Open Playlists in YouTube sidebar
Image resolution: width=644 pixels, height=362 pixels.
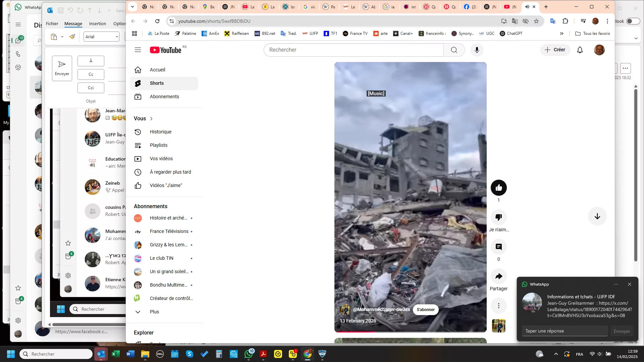pyautogui.click(x=164, y=145)
